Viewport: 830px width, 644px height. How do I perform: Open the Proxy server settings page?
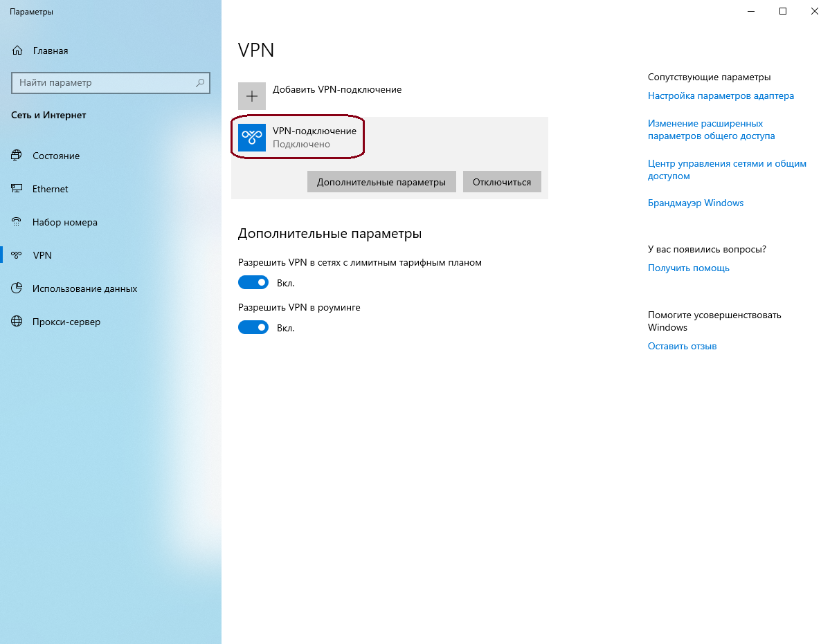point(66,322)
